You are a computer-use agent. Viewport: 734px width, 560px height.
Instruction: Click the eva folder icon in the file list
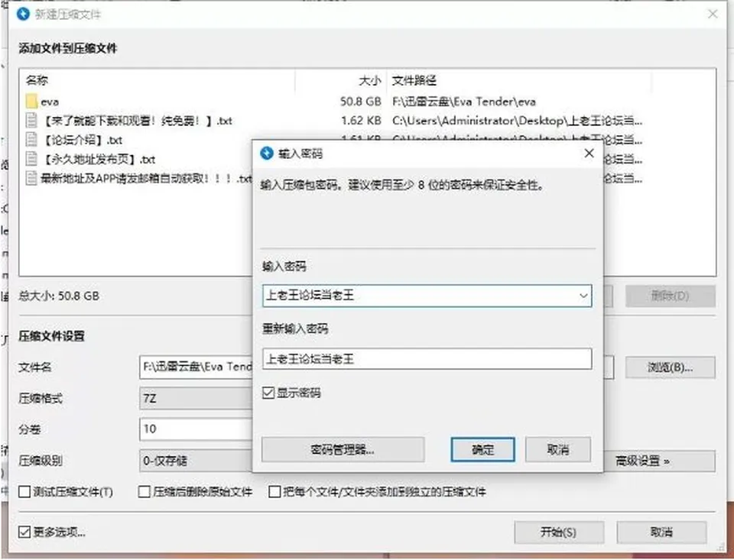pyautogui.click(x=32, y=102)
